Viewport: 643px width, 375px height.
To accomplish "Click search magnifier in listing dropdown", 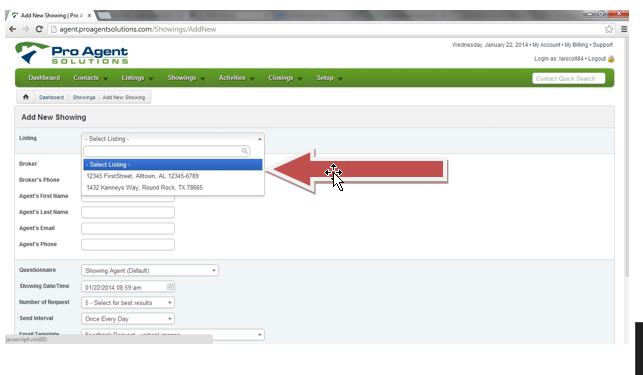I will [x=244, y=151].
